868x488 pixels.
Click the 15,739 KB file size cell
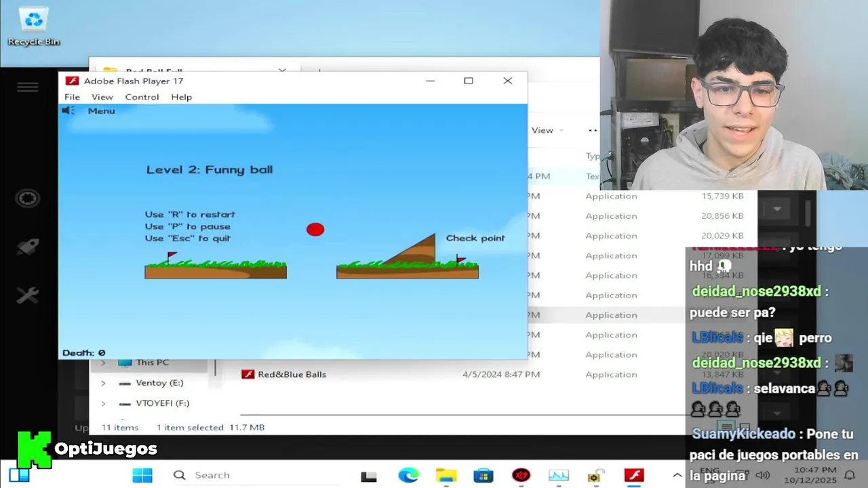(722, 196)
